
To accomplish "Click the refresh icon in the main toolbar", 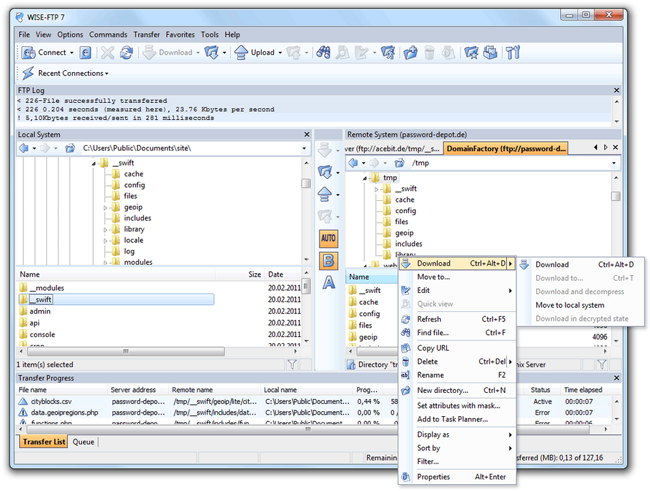I will tap(126, 53).
